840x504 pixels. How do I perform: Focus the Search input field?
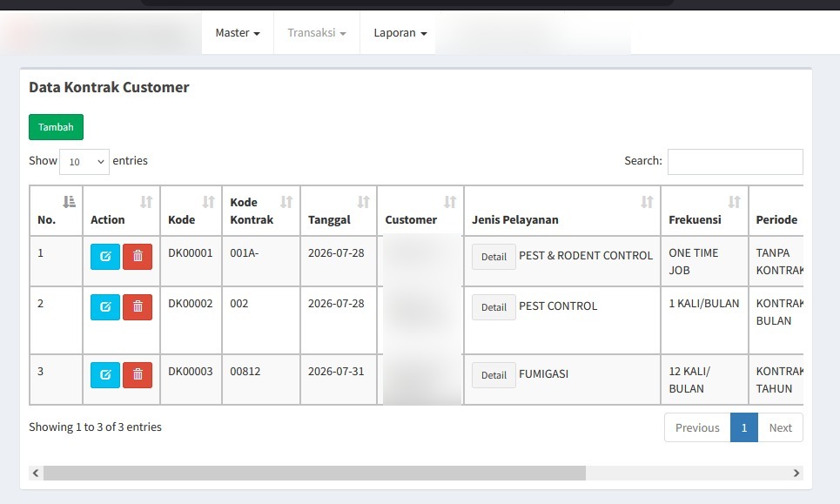[735, 162]
